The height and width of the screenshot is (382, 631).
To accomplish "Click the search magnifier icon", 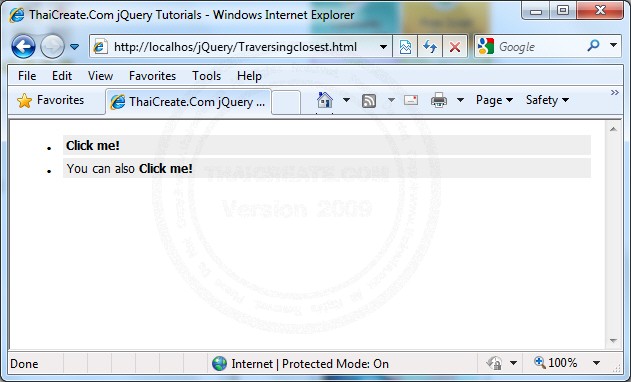I will (x=593, y=45).
